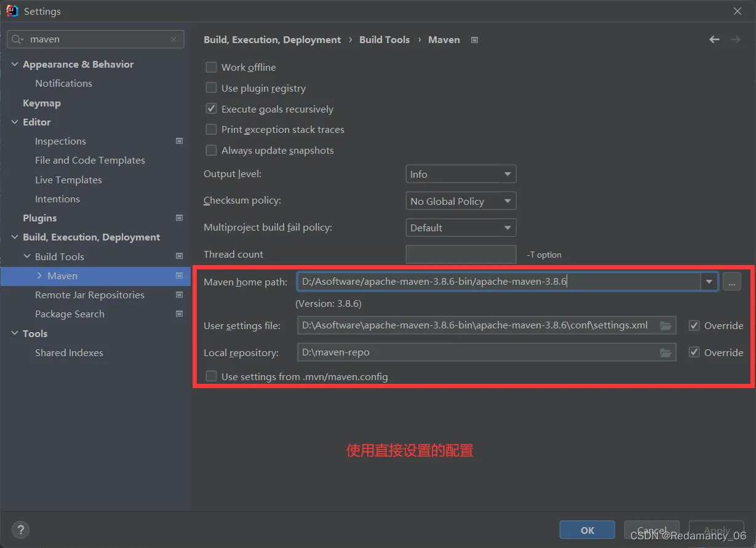This screenshot has width=756, height=548.
Task: Enable Print exception stack traces
Action: point(211,129)
